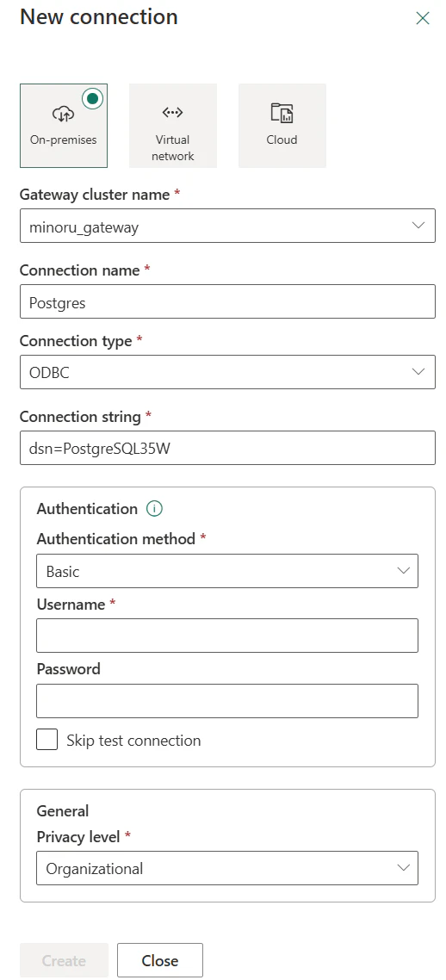Screen dimensions: 446x980
Task: Click the On-premises cloud upload icon
Action: [63, 113]
